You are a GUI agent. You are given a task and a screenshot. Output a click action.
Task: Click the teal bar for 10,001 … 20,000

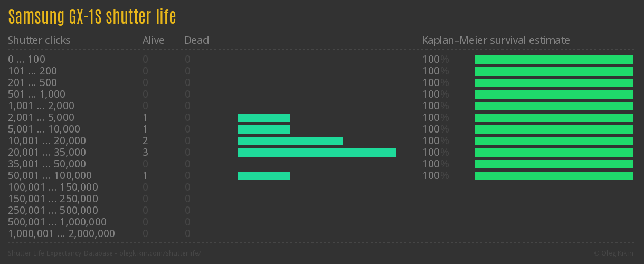290,141
